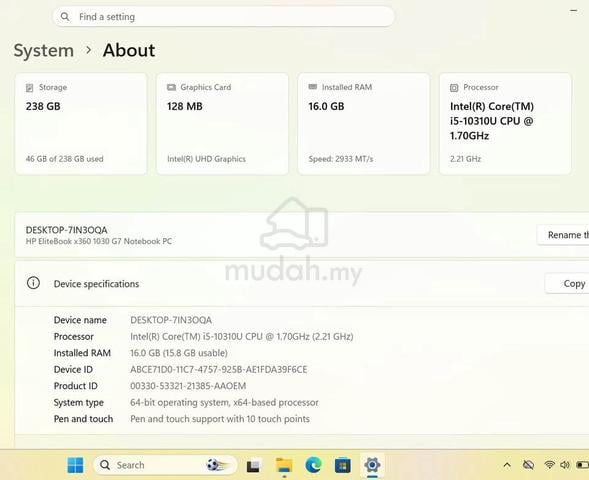Rename this PC button
589x480 pixels.
[x=563, y=235]
